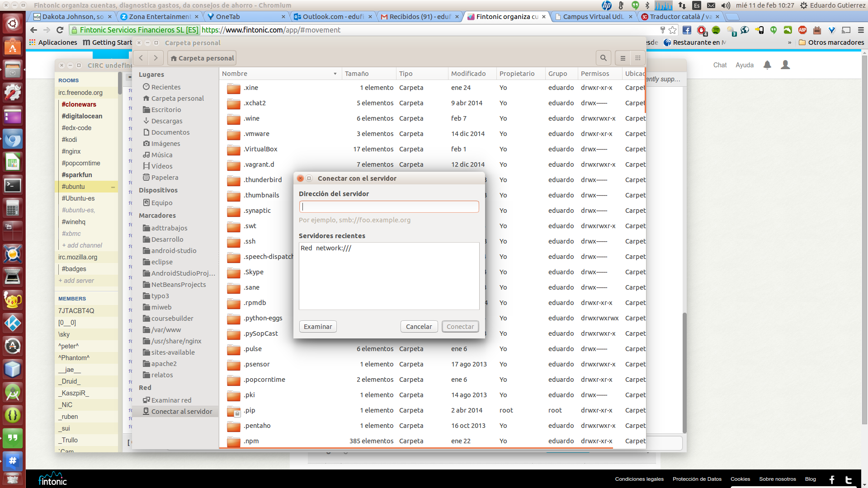
Task: Select the .npm folder row
Action: tap(432, 441)
